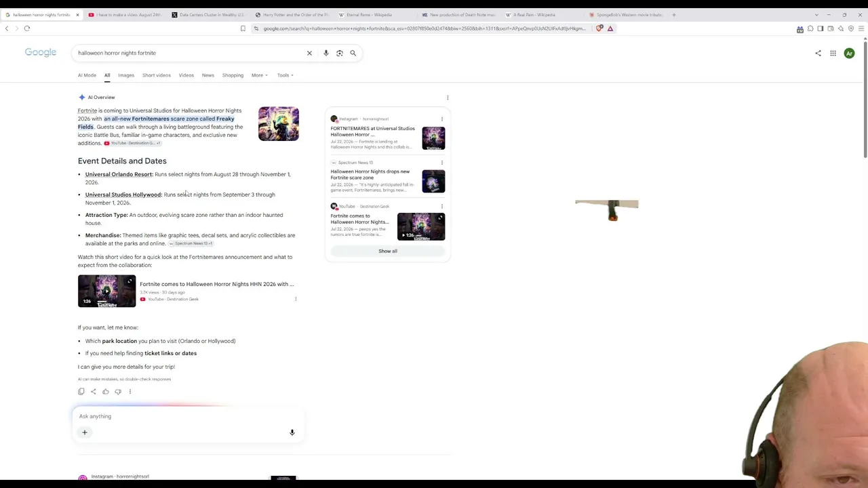This screenshot has width=868, height=488.
Task: Open a new browser tab with plus
Action: pos(673,14)
